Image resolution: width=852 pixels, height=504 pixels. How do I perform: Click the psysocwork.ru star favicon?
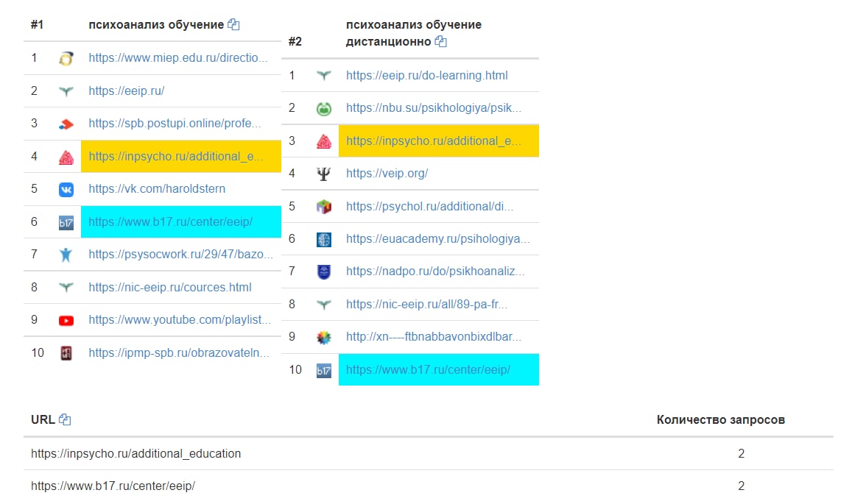pyautogui.click(x=66, y=255)
